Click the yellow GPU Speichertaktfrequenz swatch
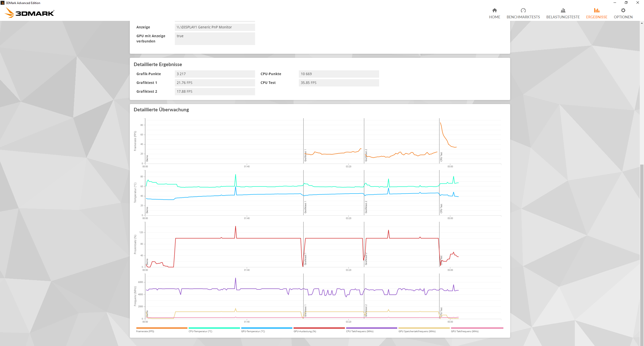This screenshot has height=346, width=644. click(424, 328)
